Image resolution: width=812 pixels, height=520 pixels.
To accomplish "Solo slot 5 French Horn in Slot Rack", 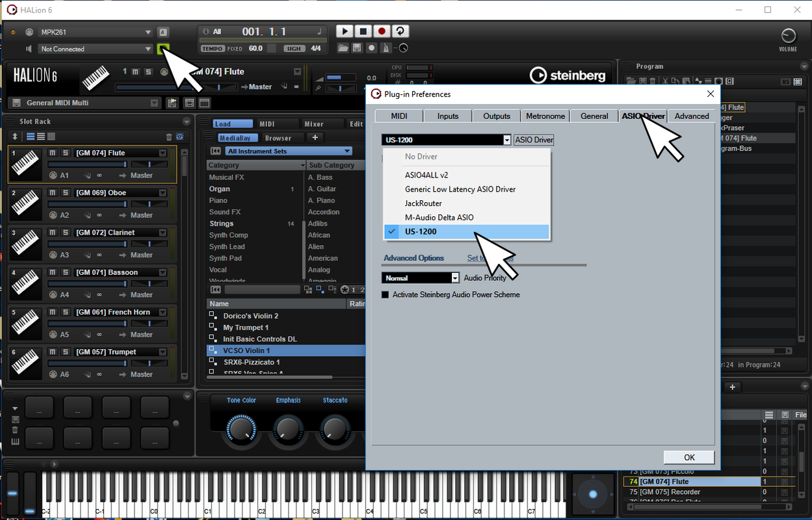I will tap(66, 312).
